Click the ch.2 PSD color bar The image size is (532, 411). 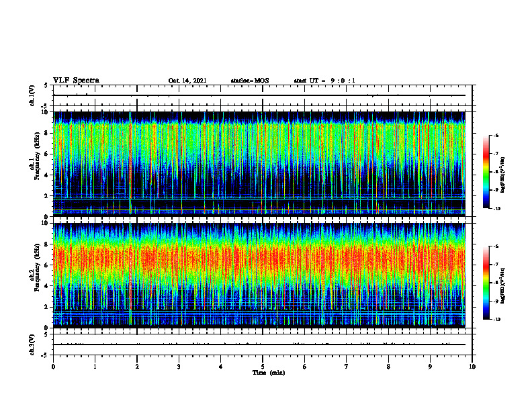point(486,283)
